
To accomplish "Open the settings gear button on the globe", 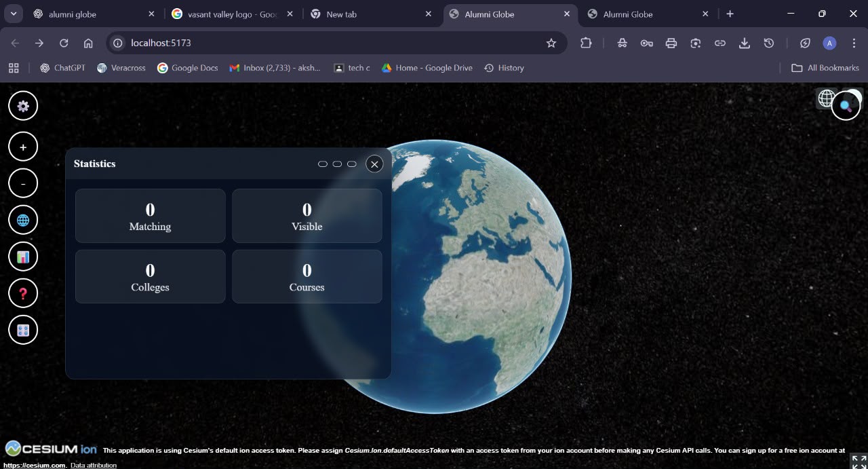I will 23,106.
